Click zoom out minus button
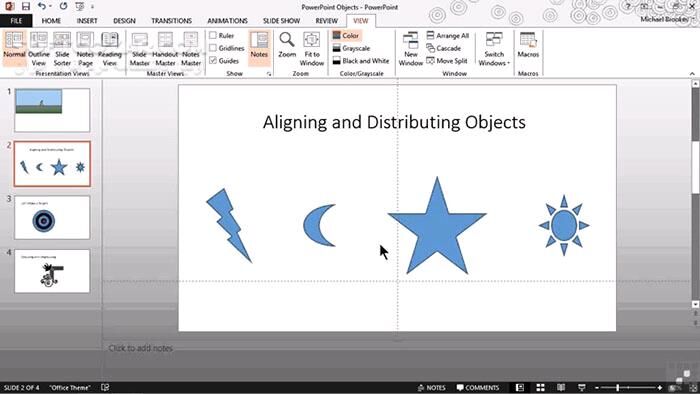 point(597,388)
